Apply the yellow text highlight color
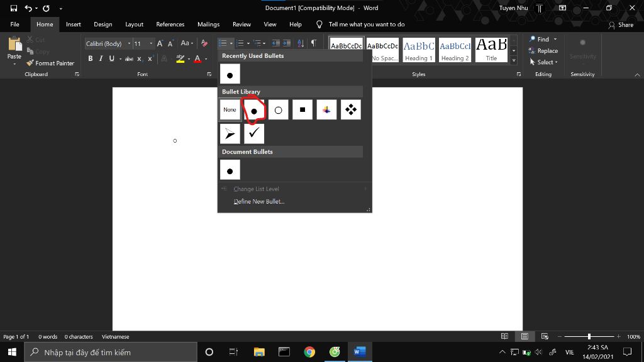The image size is (644, 362). click(x=180, y=59)
